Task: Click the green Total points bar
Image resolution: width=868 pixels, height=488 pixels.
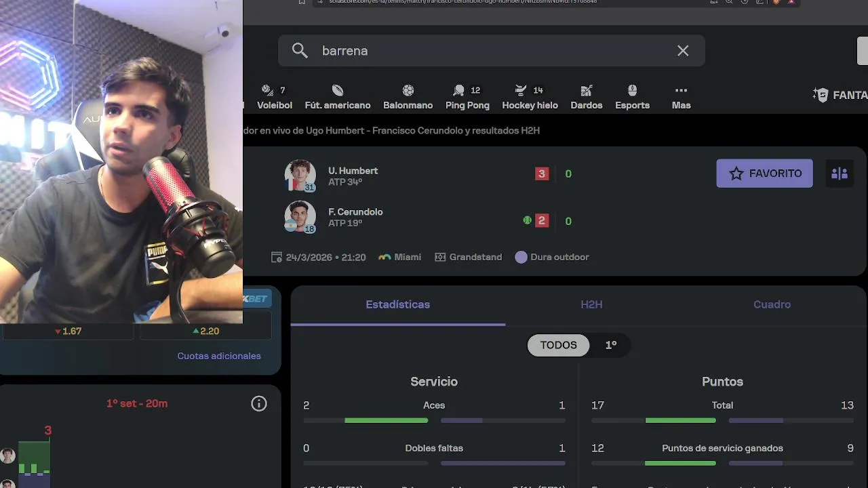Action: pos(680,420)
